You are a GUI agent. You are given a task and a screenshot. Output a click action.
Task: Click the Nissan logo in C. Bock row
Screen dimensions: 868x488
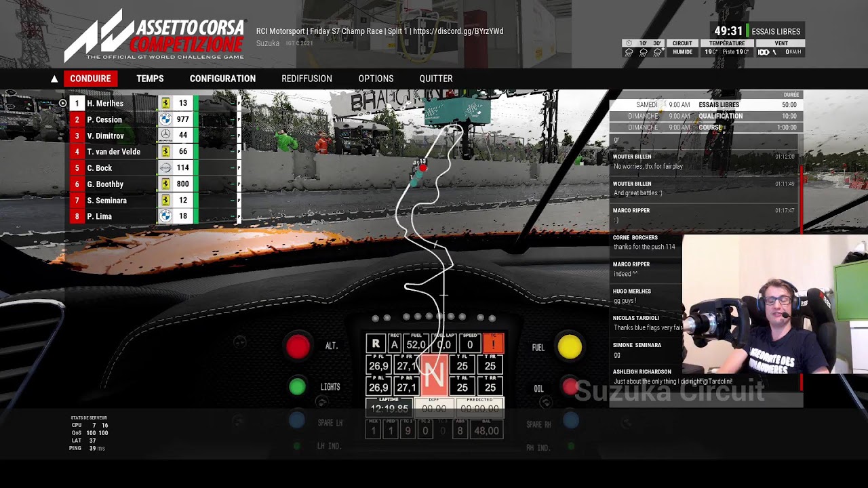(165, 168)
